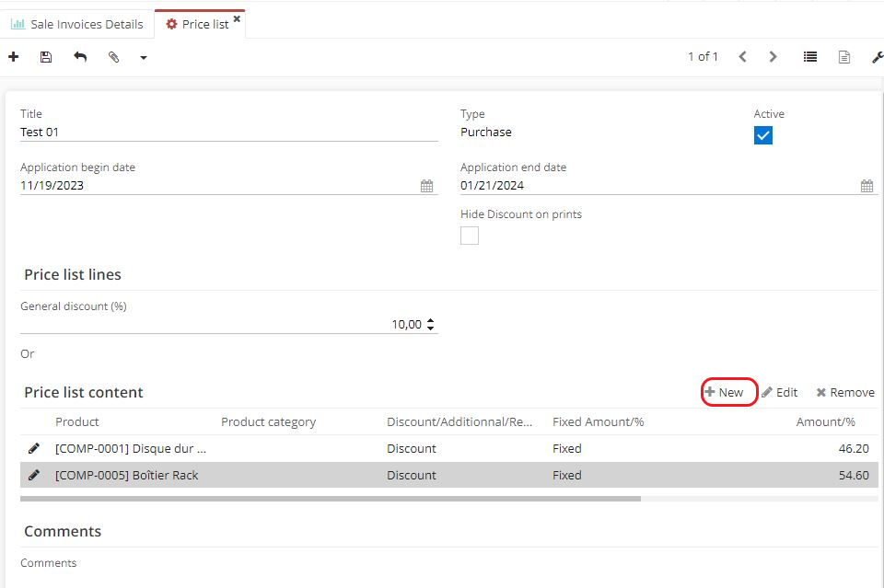
Task: Expand the toolbar more-actions dropdown caret
Action: (x=144, y=58)
